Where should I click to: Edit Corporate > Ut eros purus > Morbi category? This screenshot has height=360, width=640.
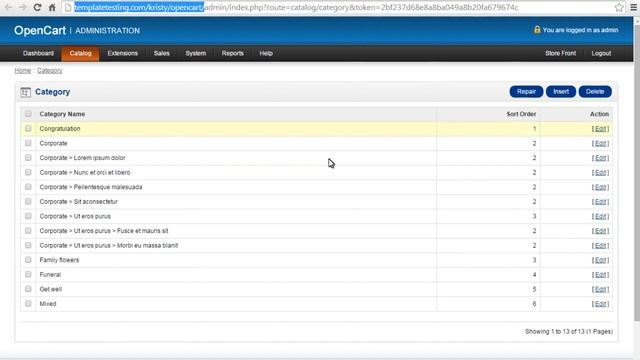tap(600, 246)
